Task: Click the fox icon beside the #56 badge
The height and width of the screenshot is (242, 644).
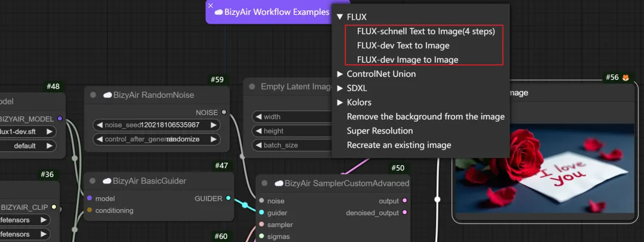Action: 626,77
